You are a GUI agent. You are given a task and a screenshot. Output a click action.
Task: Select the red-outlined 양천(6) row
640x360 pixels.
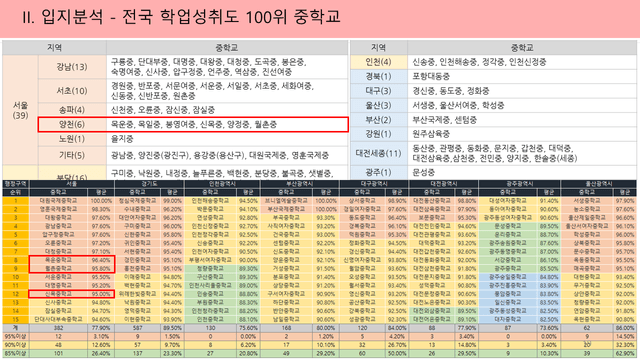tap(193, 124)
